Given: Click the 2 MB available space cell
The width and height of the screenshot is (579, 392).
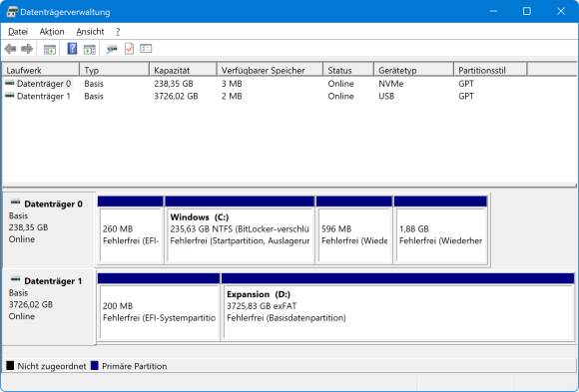Looking at the screenshot, I should coord(232,97).
